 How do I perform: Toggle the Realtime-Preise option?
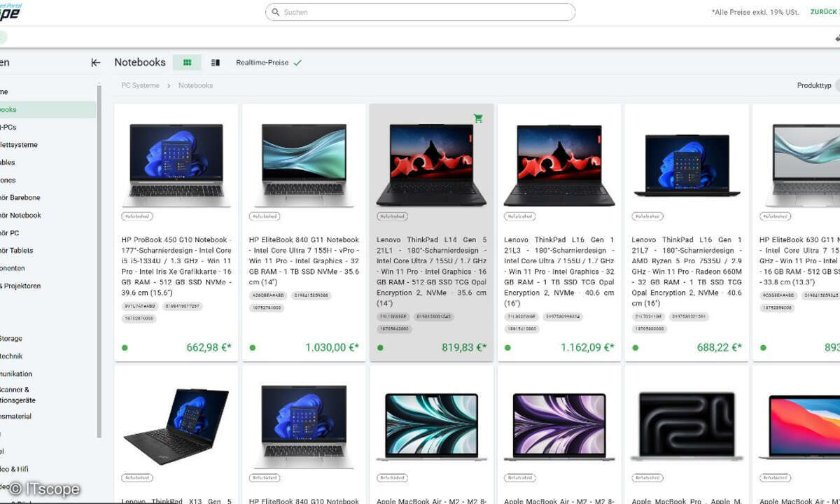pos(269,62)
